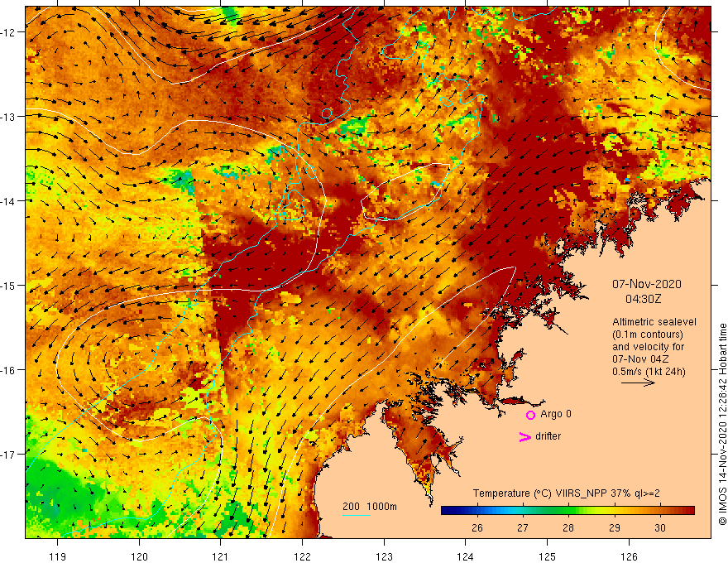Click the longitude label '121'
The width and height of the screenshot is (728, 563).
click(221, 556)
